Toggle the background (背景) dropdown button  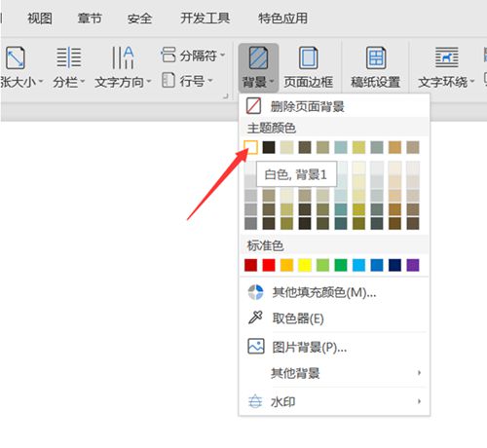(258, 67)
